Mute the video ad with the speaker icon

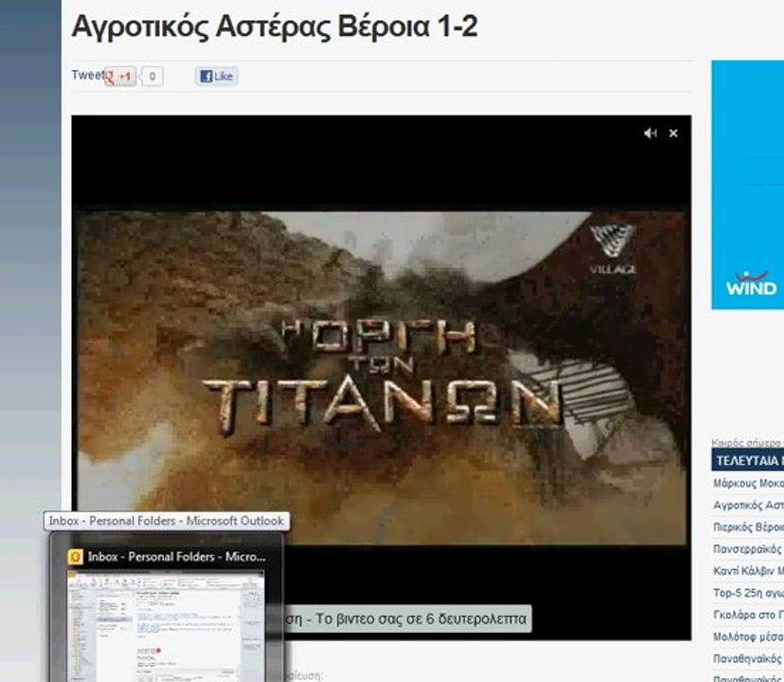tap(650, 134)
